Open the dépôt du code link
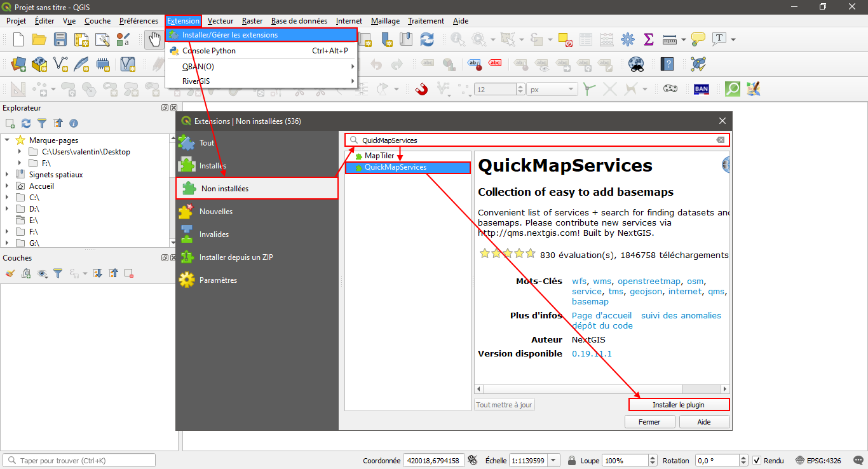Image resolution: width=868 pixels, height=469 pixels. [602, 326]
